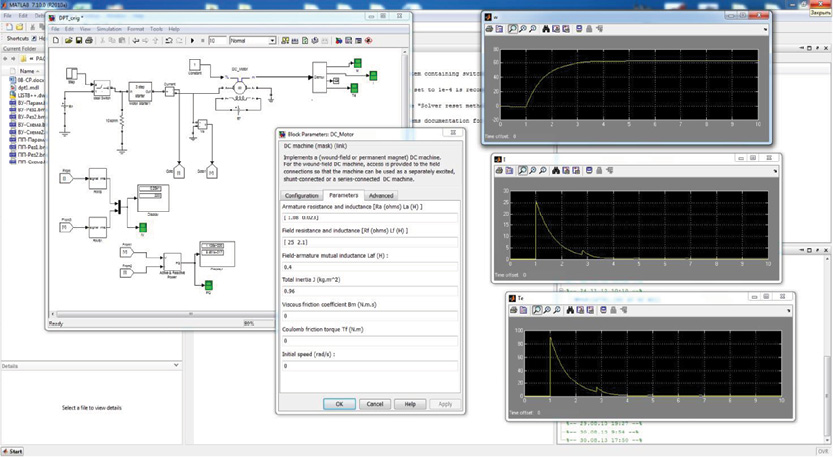Print the w scope plot
This screenshot has width=833, height=457.
[x=489, y=29]
